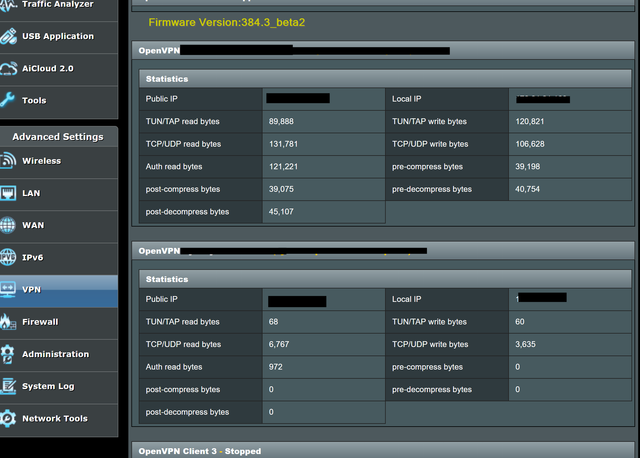Click the TCP/UDP write bytes value 106,628
Viewport: 640px width, 458px height.
(x=530, y=144)
